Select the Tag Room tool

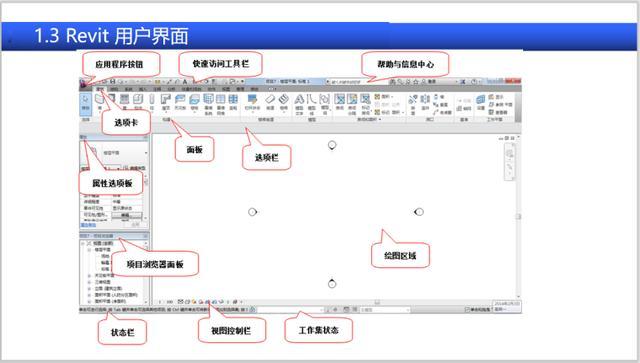[x=365, y=104]
